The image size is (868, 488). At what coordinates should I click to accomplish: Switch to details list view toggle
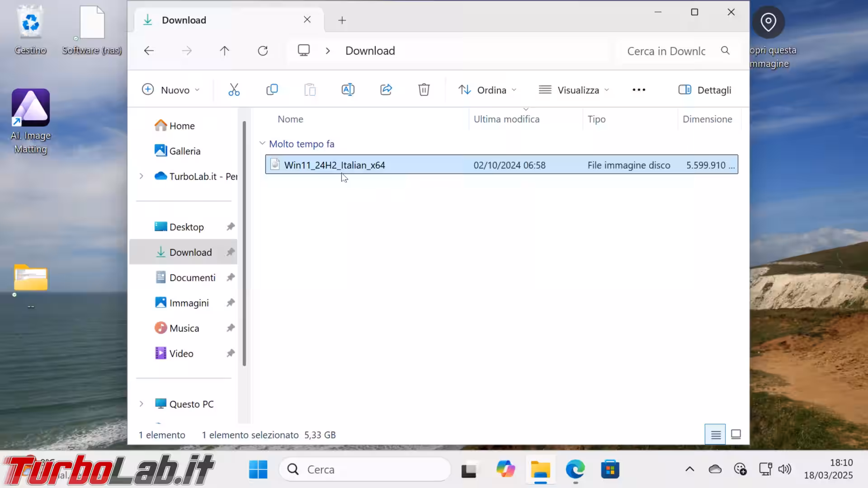click(x=715, y=435)
